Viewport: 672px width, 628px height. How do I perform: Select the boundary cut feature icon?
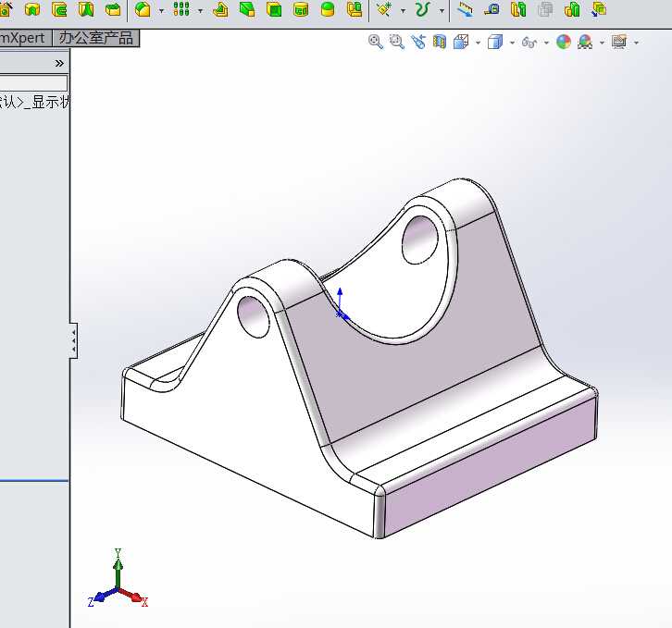[x=113, y=9]
